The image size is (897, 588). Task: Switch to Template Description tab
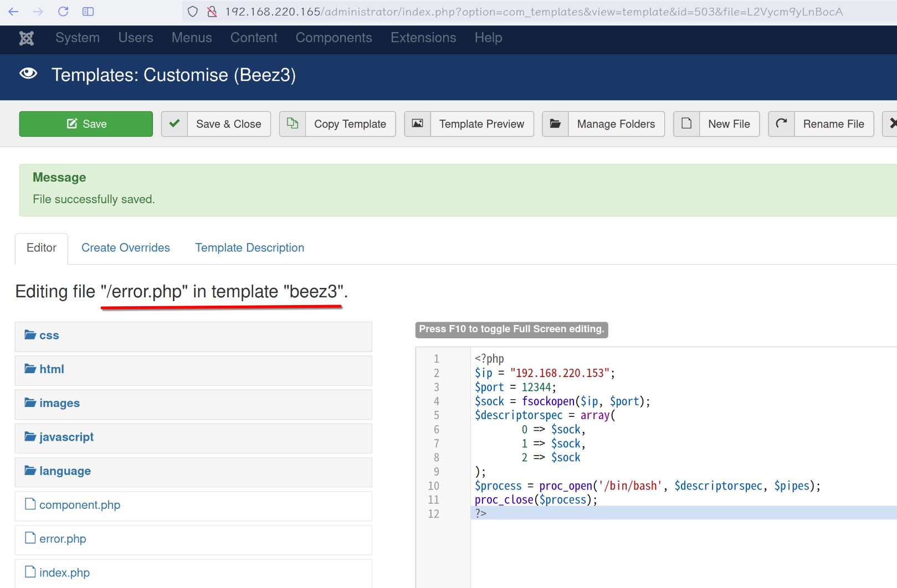tap(250, 248)
